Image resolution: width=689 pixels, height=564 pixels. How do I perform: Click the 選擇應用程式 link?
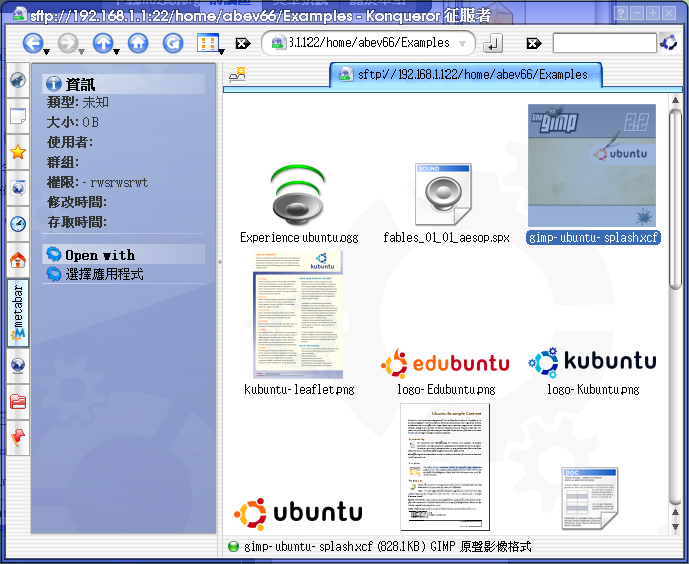tap(104, 274)
